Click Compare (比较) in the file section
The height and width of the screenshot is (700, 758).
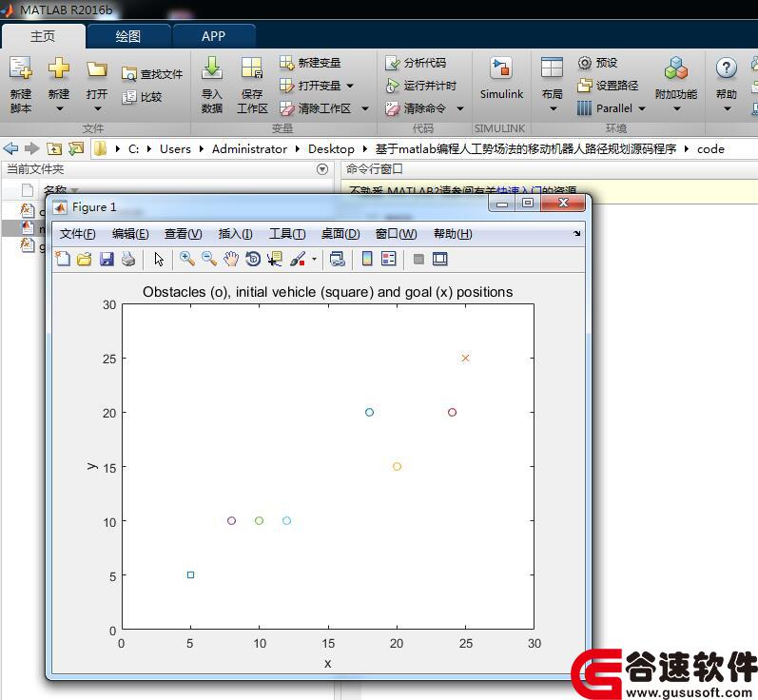coord(142,97)
